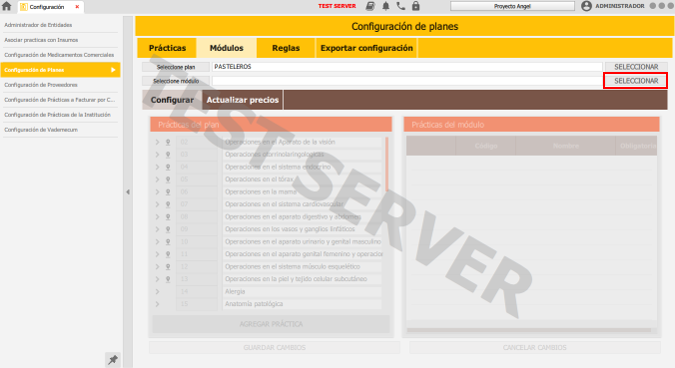
Task: Go to the home icon
Action: 6,6
